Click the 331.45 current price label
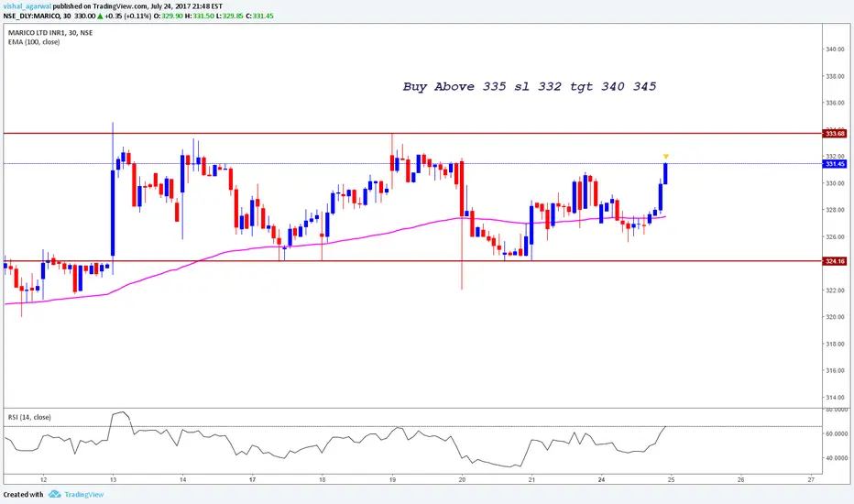The width and height of the screenshot is (854, 504). coord(835,164)
